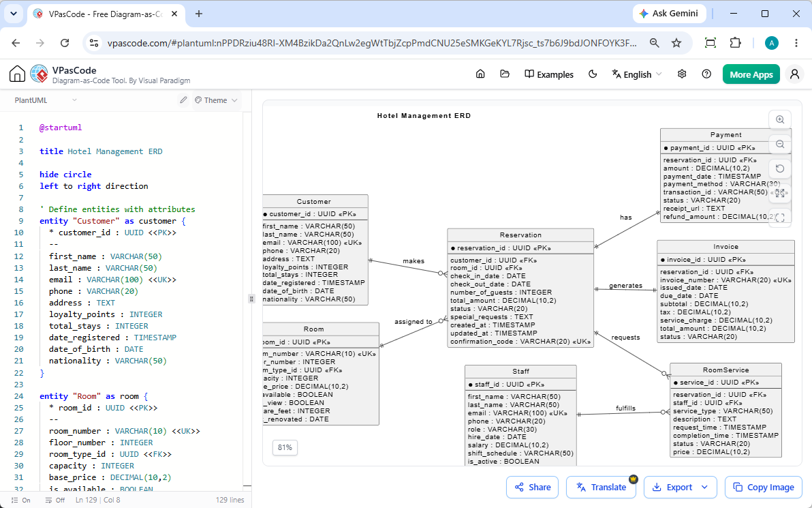This screenshot has width=812, height=508.
Task: Toggle line numbers On indicator
Action: (20, 500)
